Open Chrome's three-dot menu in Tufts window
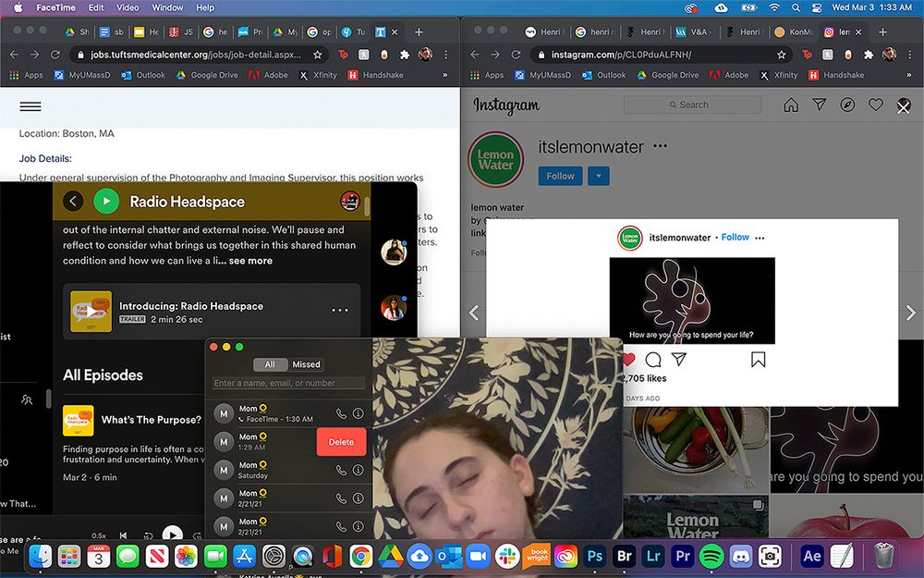This screenshot has height=578, width=924. click(446, 55)
